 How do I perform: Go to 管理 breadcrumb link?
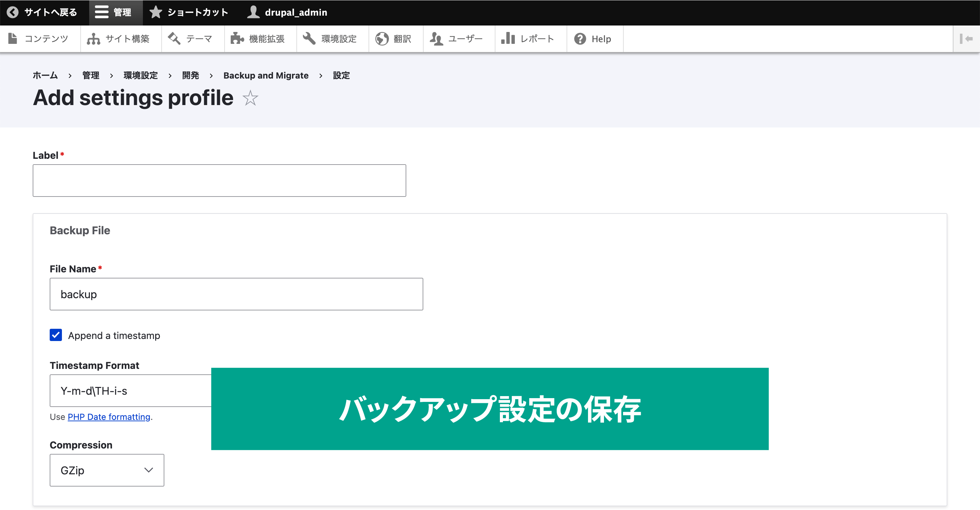point(91,75)
